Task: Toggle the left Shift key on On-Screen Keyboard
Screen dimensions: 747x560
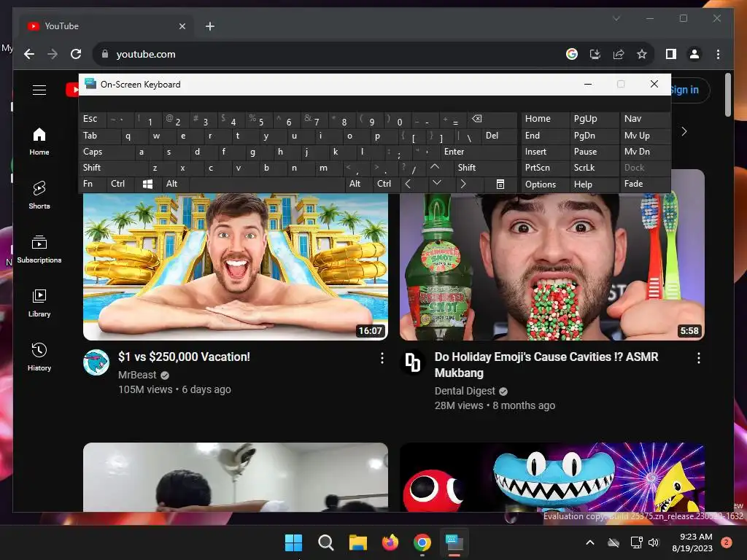Action: (115, 168)
